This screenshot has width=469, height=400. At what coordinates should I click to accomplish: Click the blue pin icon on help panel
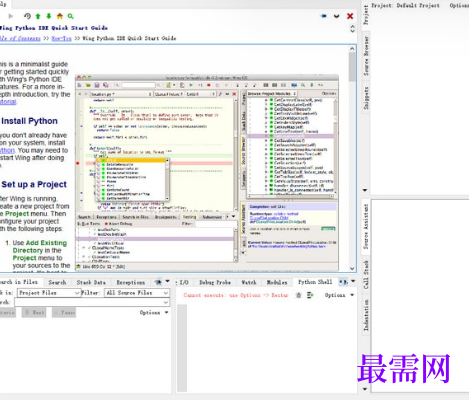(x=323, y=16)
